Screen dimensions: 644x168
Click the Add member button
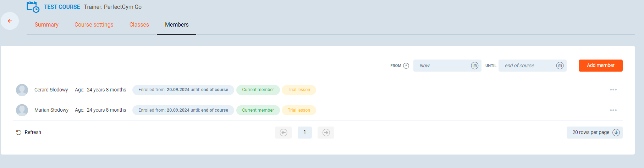[x=600, y=66]
